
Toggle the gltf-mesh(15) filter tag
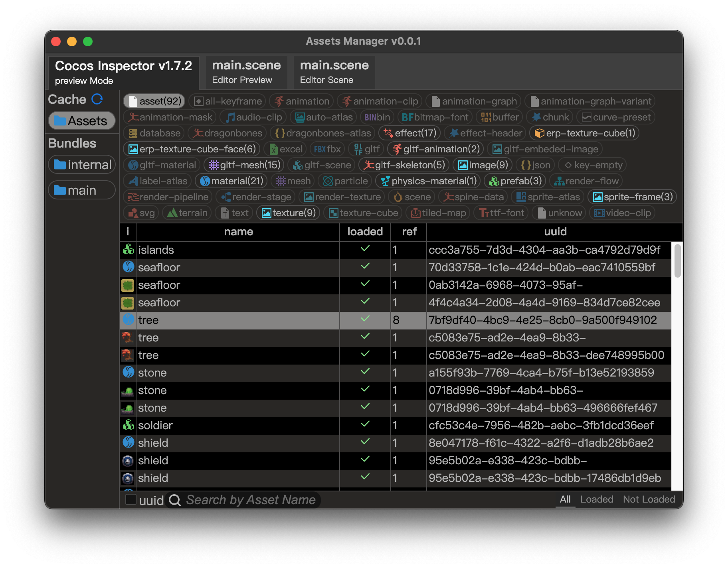(x=244, y=165)
